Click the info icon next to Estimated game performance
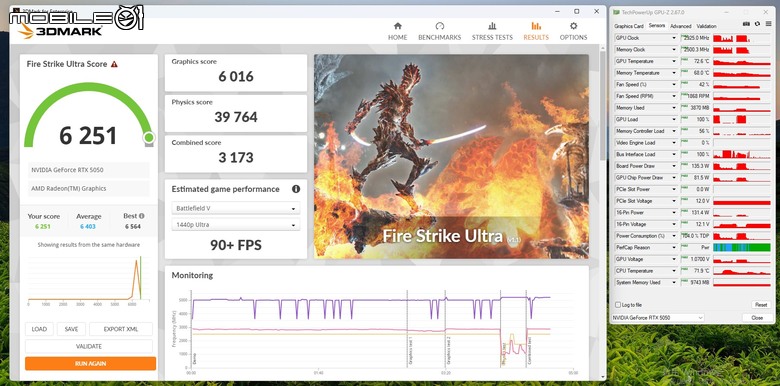The width and height of the screenshot is (780, 386). (x=296, y=189)
